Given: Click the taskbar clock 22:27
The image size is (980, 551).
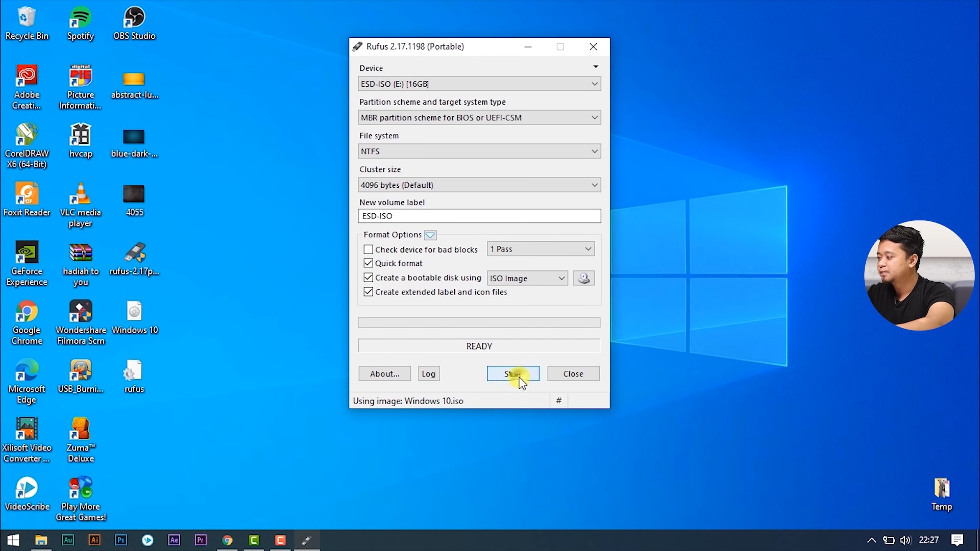Looking at the screenshot, I should point(929,540).
